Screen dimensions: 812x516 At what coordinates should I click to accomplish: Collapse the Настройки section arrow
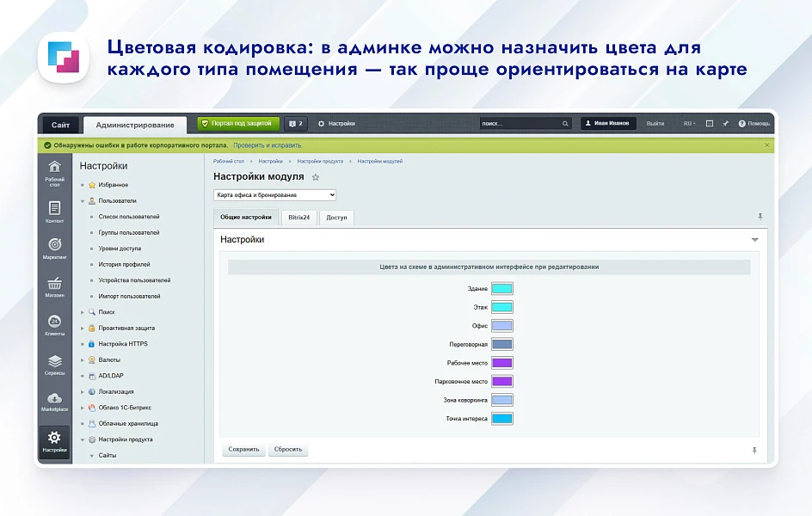tap(754, 240)
